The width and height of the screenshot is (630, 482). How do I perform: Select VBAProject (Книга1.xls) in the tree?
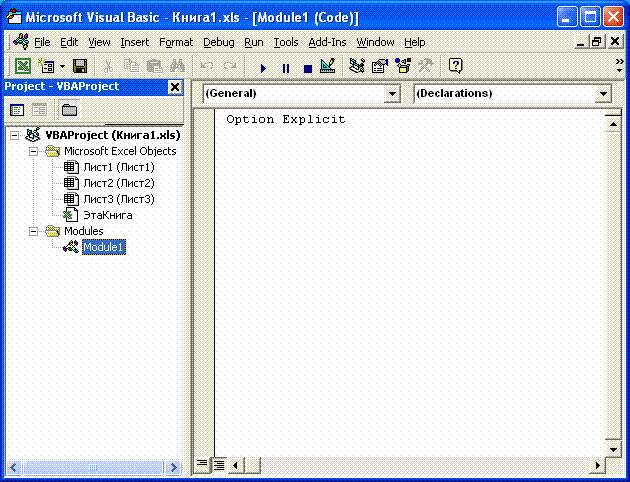(x=113, y=135)
